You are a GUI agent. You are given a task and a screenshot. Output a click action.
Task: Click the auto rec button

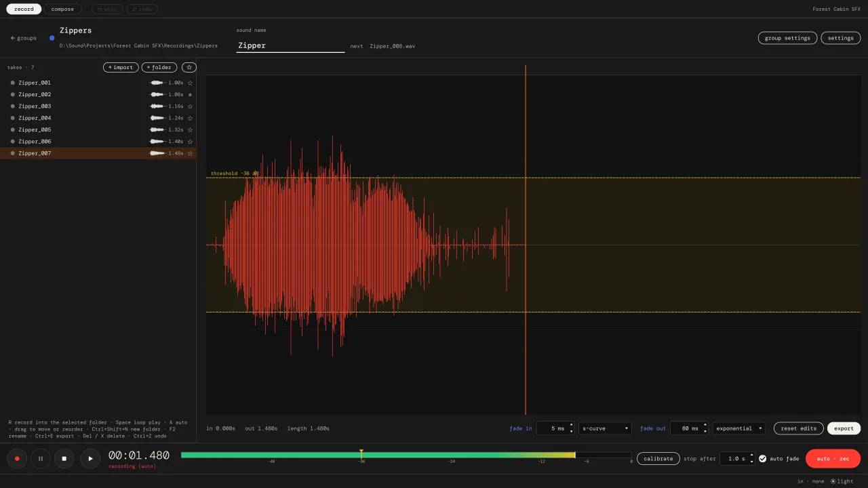click(833, 459)
